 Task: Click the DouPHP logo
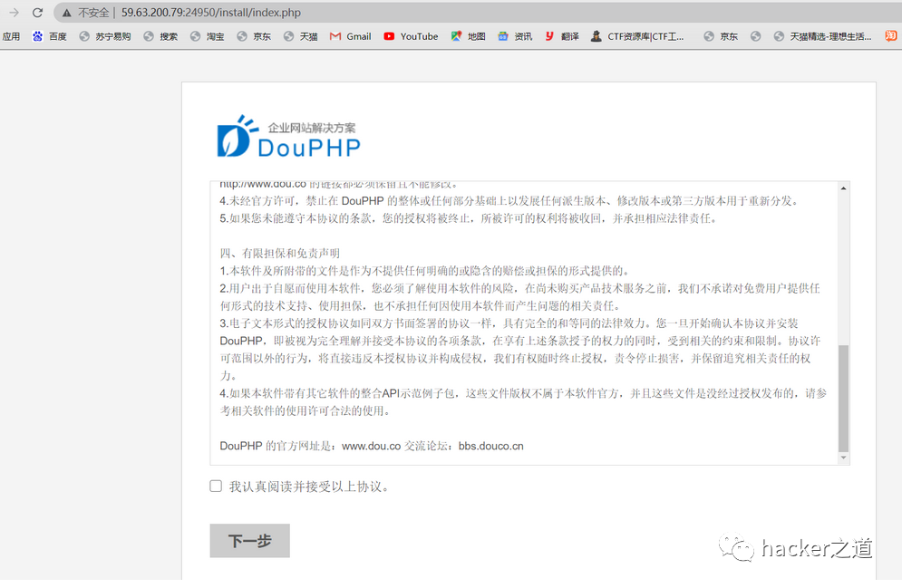click(288, 136)
